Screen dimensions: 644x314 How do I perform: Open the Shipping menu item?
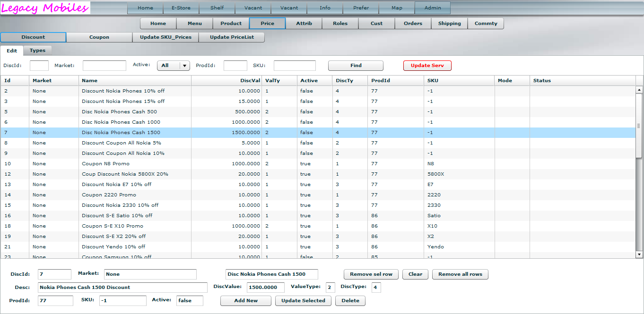pos(449,24)
